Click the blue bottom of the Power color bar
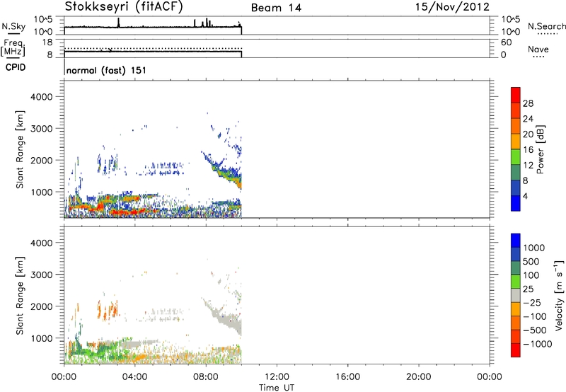 point(516,203)
